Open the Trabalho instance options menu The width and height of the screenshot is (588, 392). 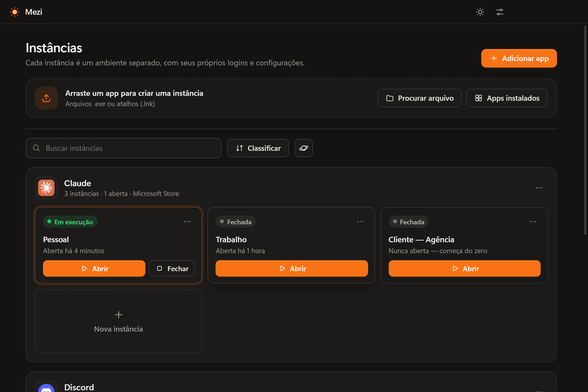pyautogui.click(x=360, y=222)
